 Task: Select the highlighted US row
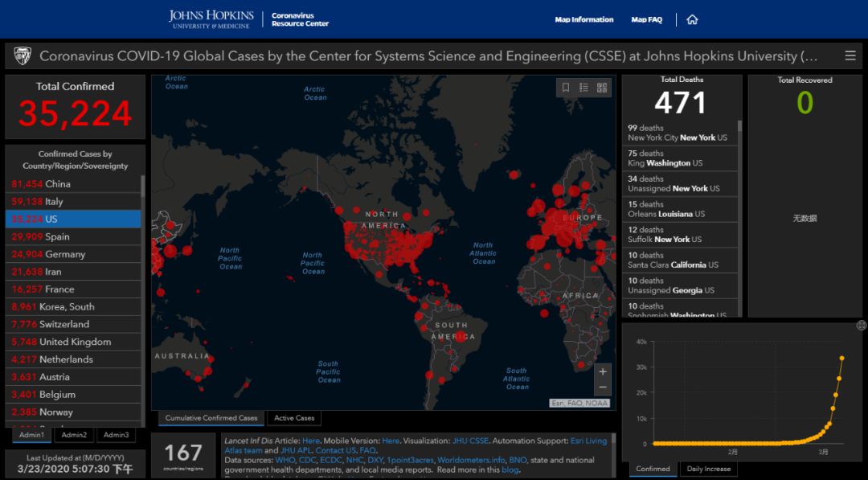[x=73, y=219]
